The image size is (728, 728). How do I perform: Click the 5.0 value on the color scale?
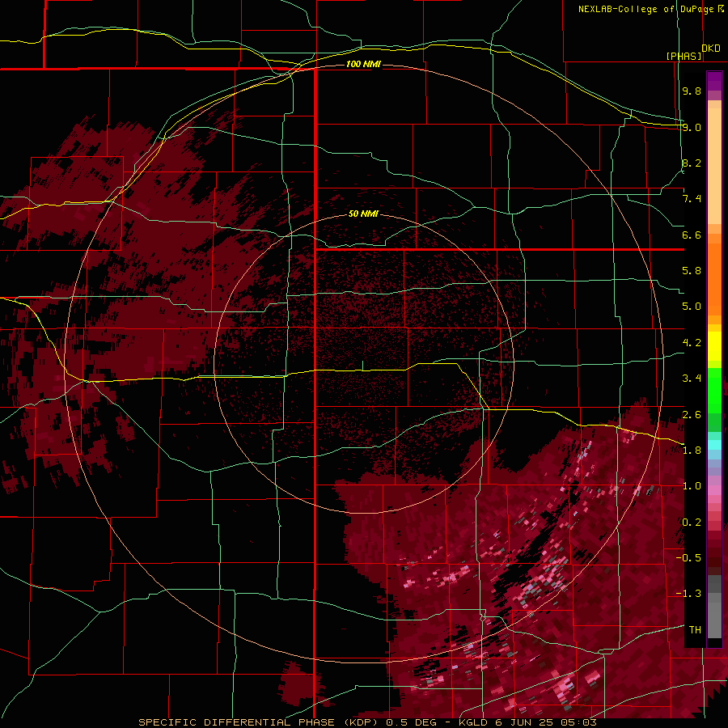tap(692, 307)
